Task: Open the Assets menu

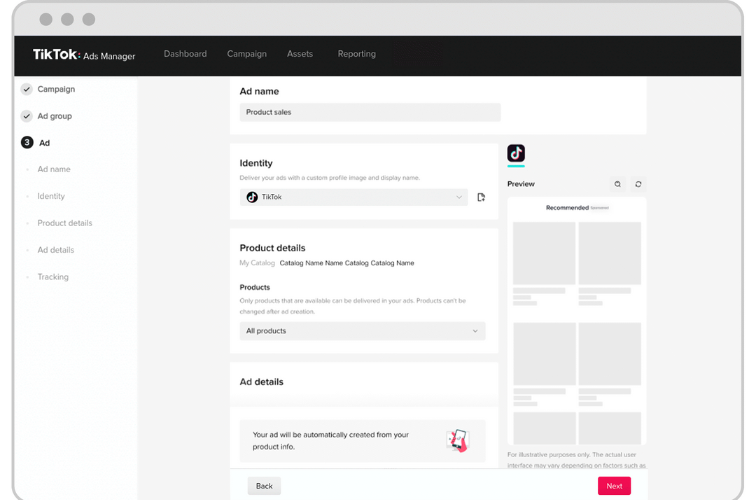Action: [300, 54]
